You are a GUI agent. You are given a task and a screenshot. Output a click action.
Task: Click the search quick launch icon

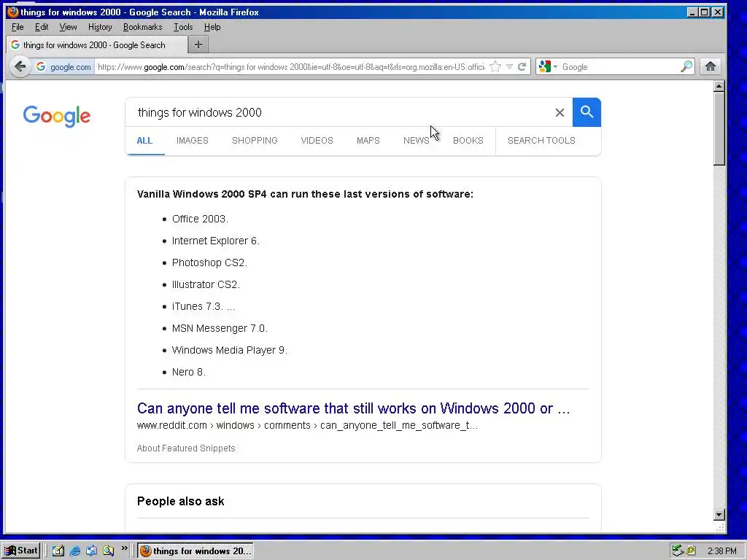click(x=108, y=551)
